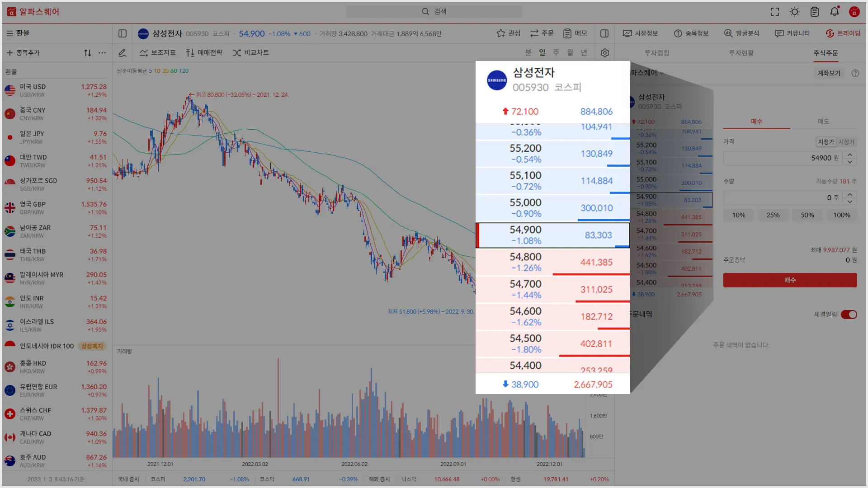Screen dimensions: 868x488
Task: Select the 지정가 price type
Action: coord(826,142)
